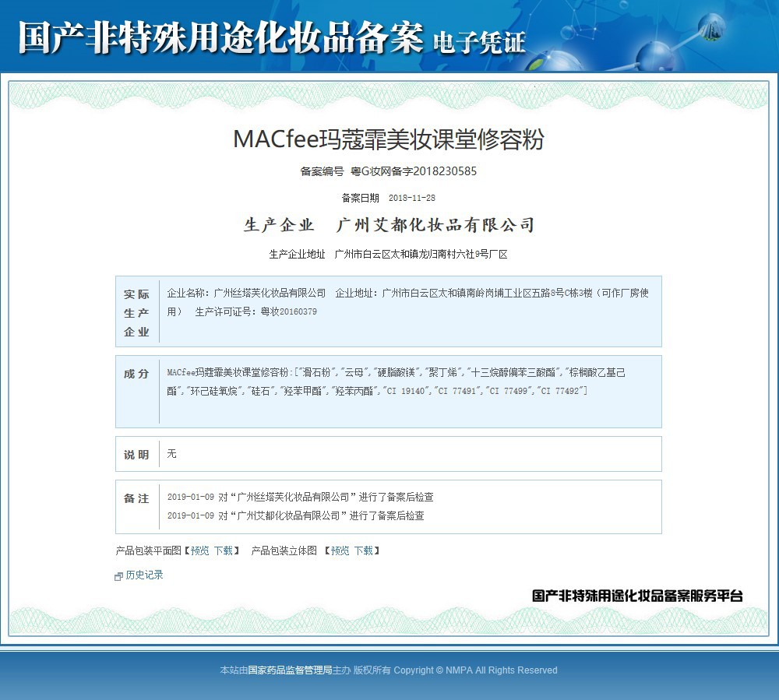779x700 pixels.
Task: Click the 备注 entry about 广州艾都化妆品有限公司
Action: click(295, 515)
